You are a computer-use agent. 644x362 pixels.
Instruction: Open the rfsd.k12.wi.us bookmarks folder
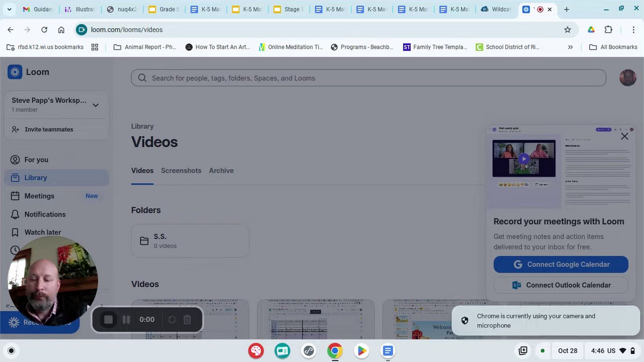click(x=45, y=47)
